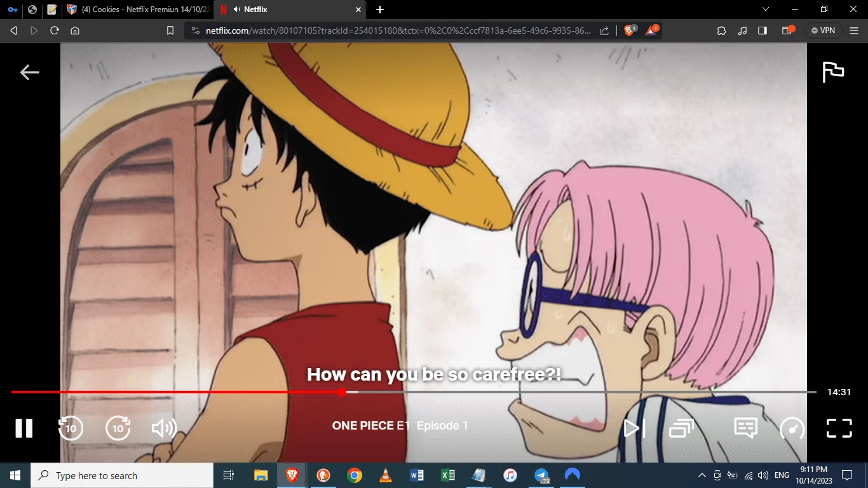
Task: Rewind the video 10 seconds
Action: 71,428
